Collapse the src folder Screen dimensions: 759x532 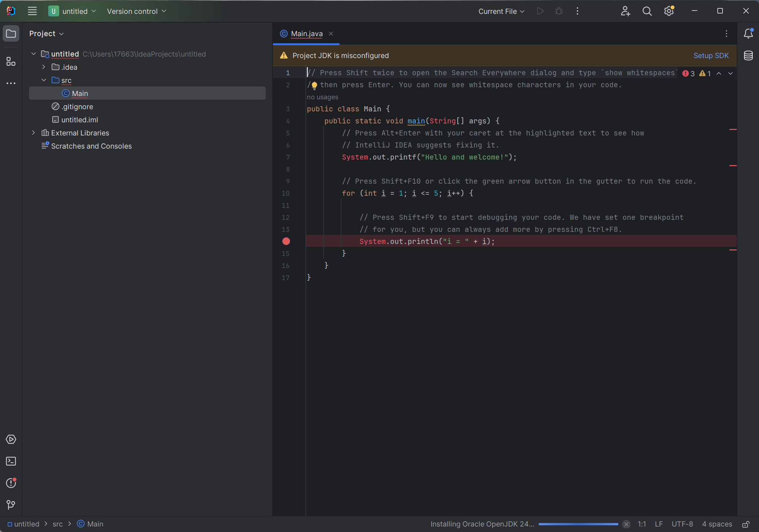point(44,80)
